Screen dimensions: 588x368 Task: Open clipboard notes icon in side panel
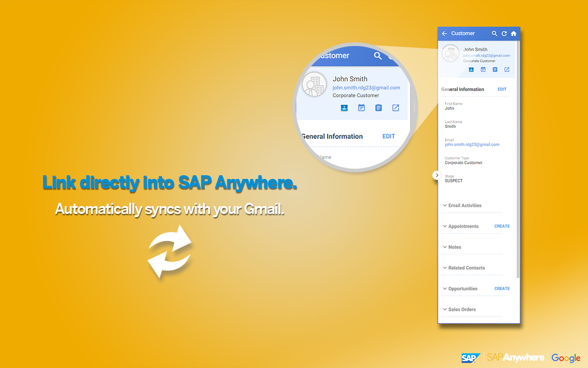click(495, 69)
